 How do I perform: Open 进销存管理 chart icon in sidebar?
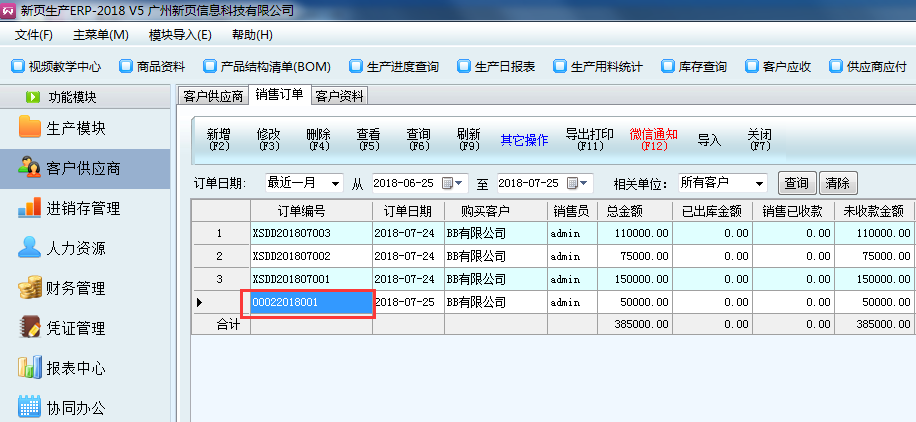(29, 208)
